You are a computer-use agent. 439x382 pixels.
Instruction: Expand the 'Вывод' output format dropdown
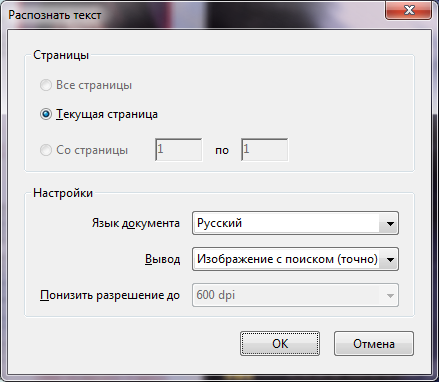(x=295, y=259)
